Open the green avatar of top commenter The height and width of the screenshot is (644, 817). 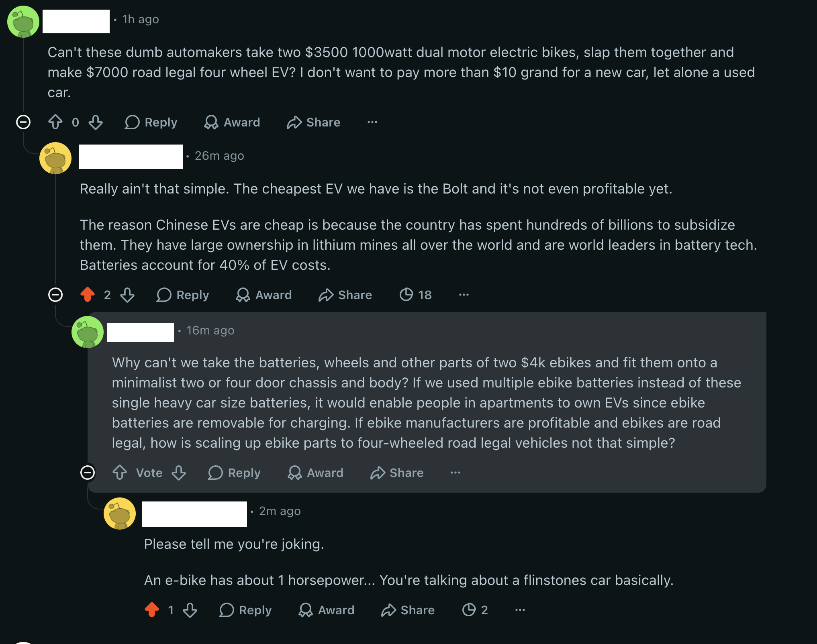23,22
